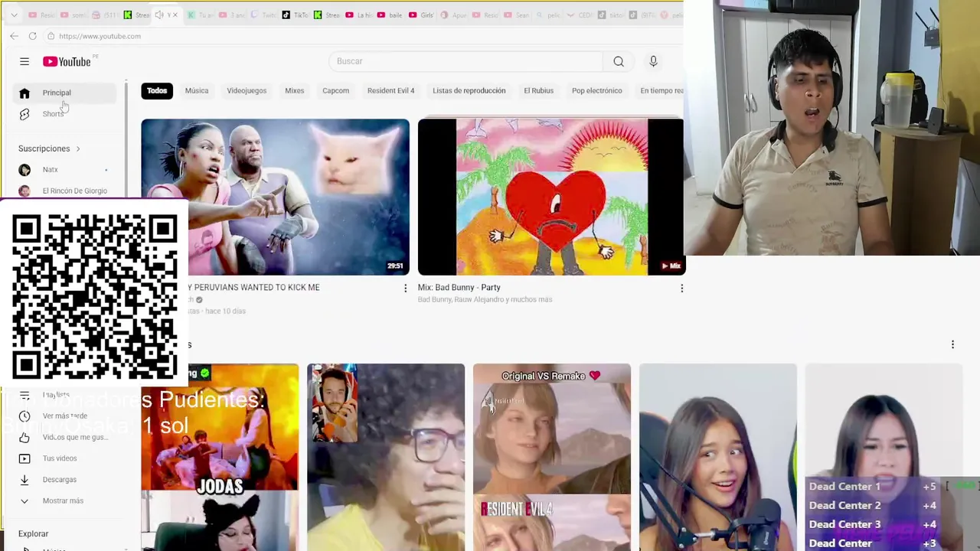Open El Rincón De Giorgio channel

65,191
